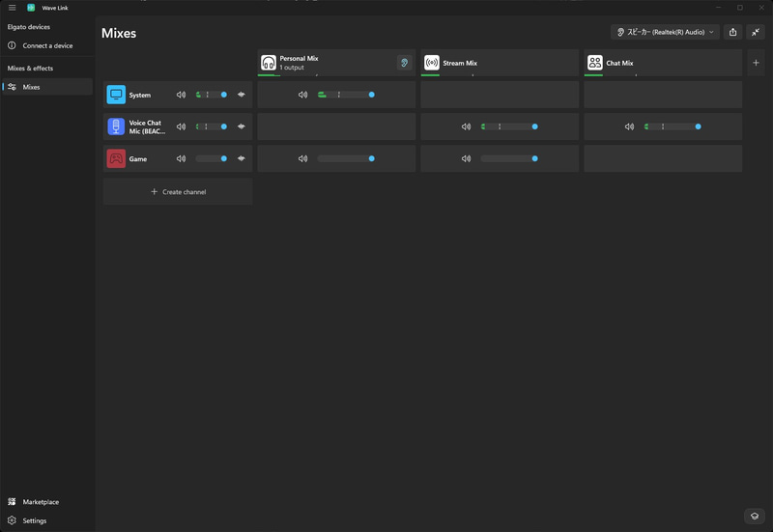
Task: Maximize the Wave Link window
Action: (739, 8)
